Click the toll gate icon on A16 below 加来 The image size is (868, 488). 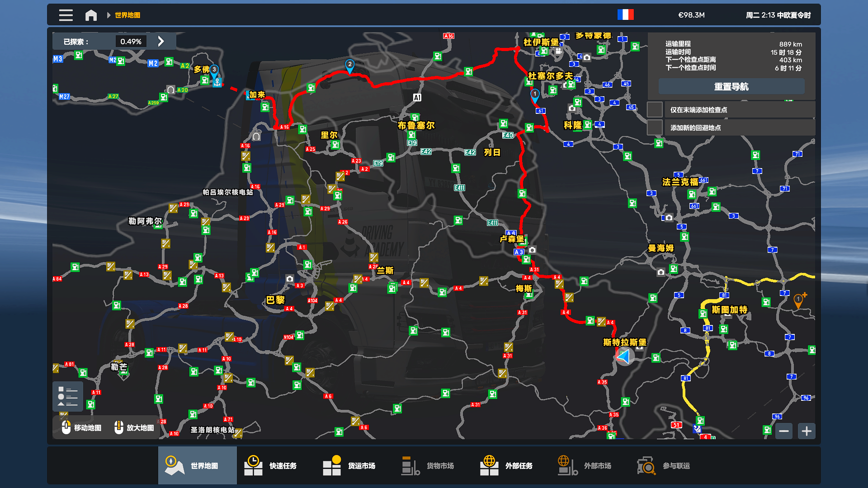click(x=245, y=156)
